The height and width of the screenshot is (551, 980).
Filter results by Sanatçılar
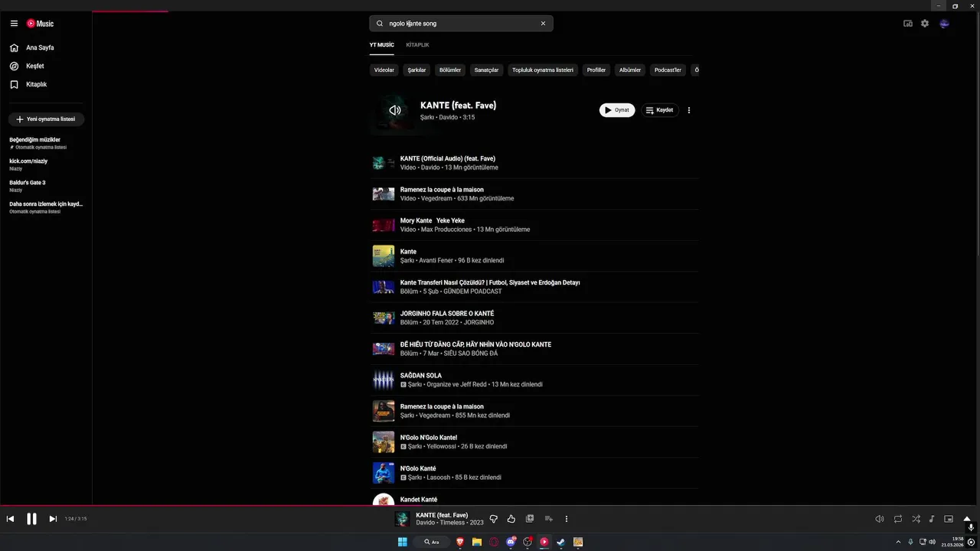click(x=486, y=70)
